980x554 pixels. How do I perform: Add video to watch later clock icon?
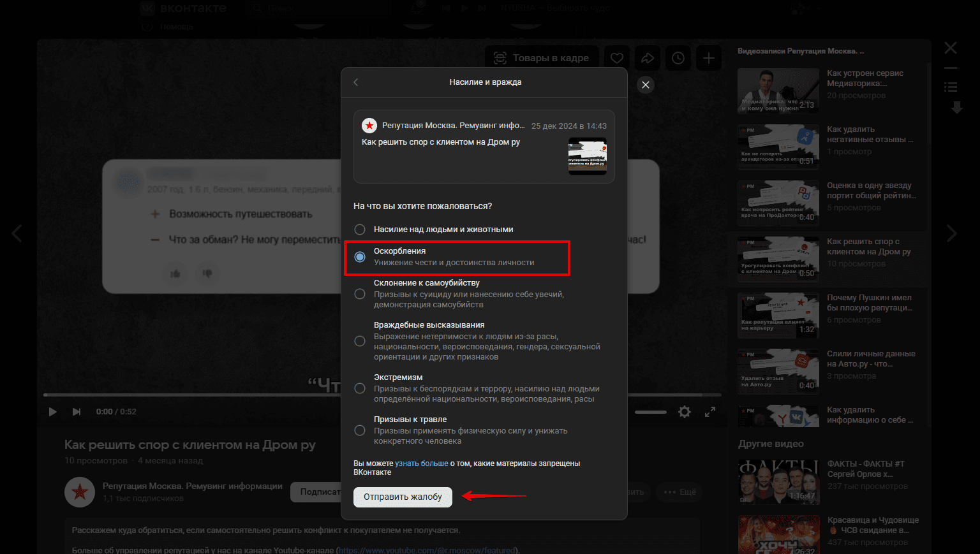tap(678, 58)
